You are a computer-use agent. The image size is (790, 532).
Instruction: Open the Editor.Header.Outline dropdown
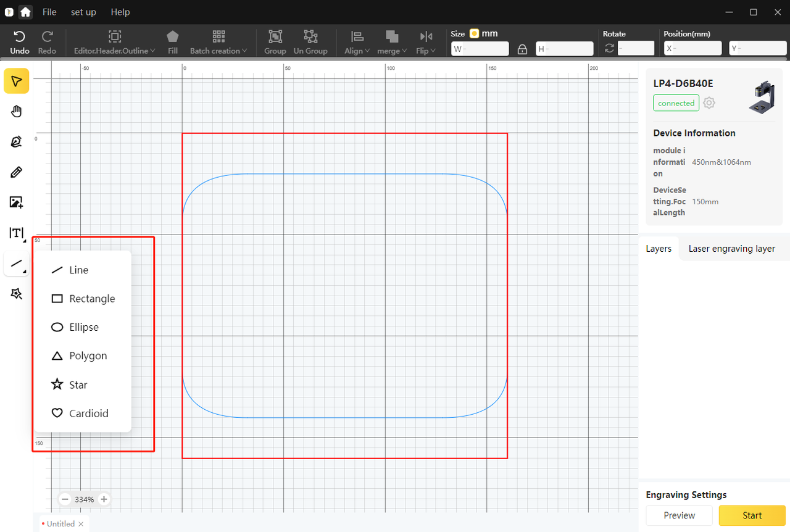click(x=115, y=43)
